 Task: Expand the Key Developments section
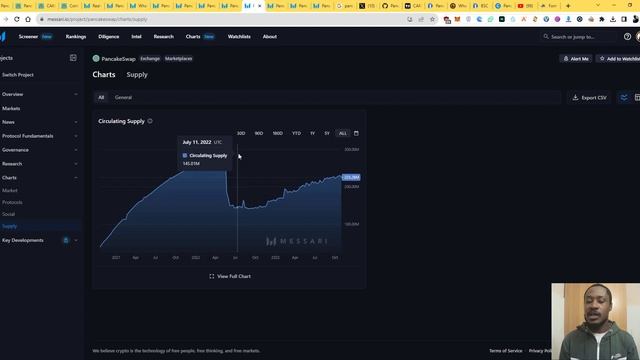76,240
